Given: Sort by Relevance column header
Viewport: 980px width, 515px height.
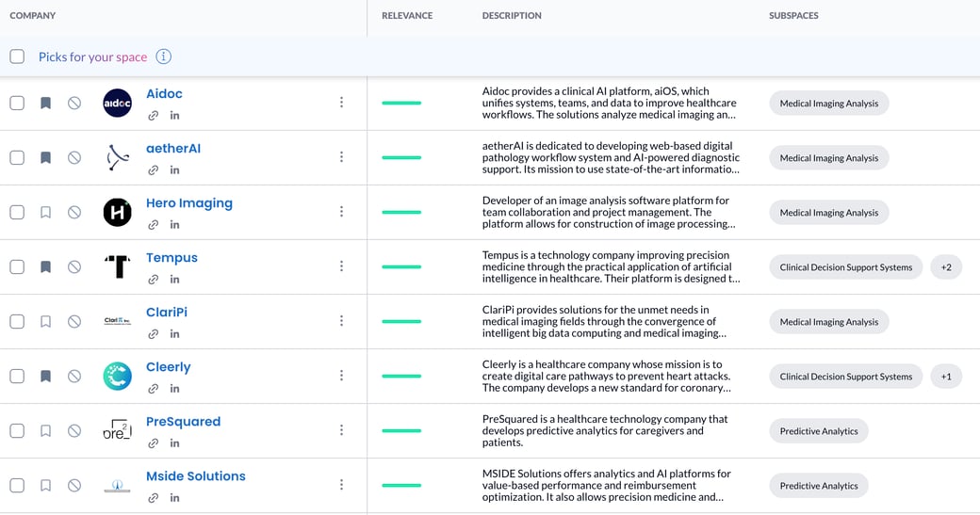Looking at the screenshot, I should coord(407,16).
